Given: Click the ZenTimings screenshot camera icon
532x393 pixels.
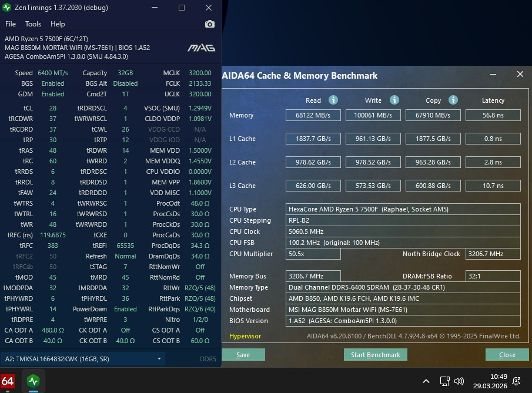Looking at the screenshot, I should (210, 24).
